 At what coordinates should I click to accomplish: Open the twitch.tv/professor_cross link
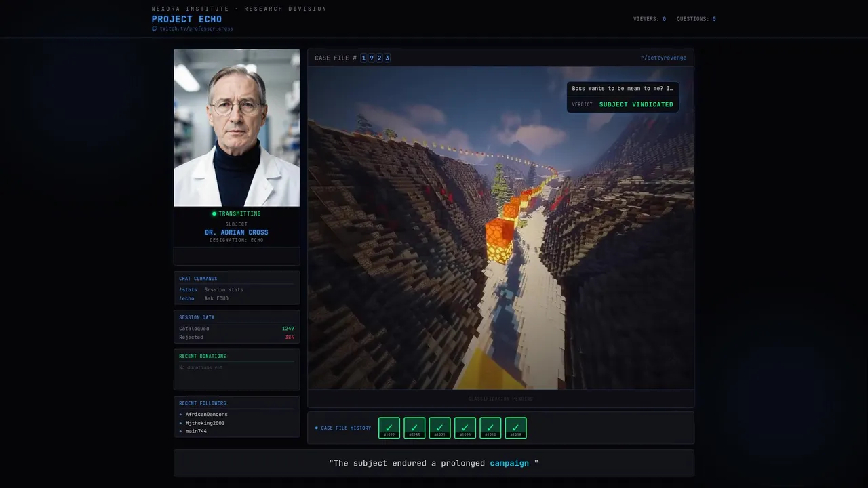(196, 28)
